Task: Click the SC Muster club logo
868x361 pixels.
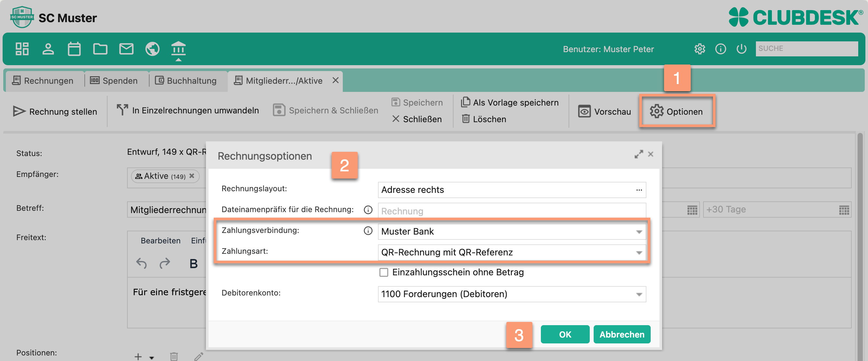Action: [22, 17]
